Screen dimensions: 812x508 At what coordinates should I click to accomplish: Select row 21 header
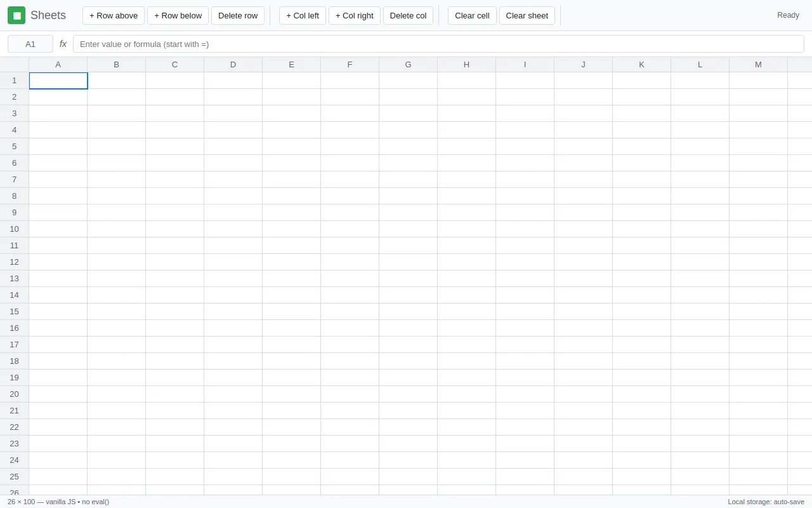15,411
